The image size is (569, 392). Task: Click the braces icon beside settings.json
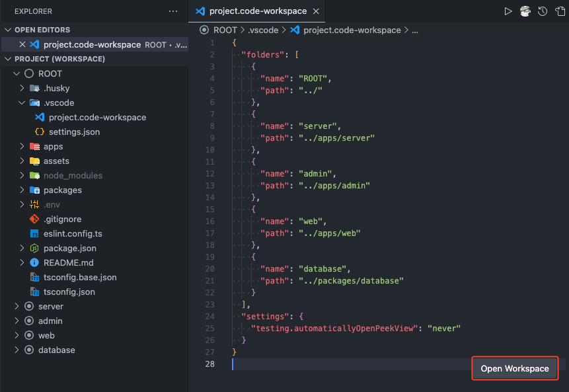point(40,132)
